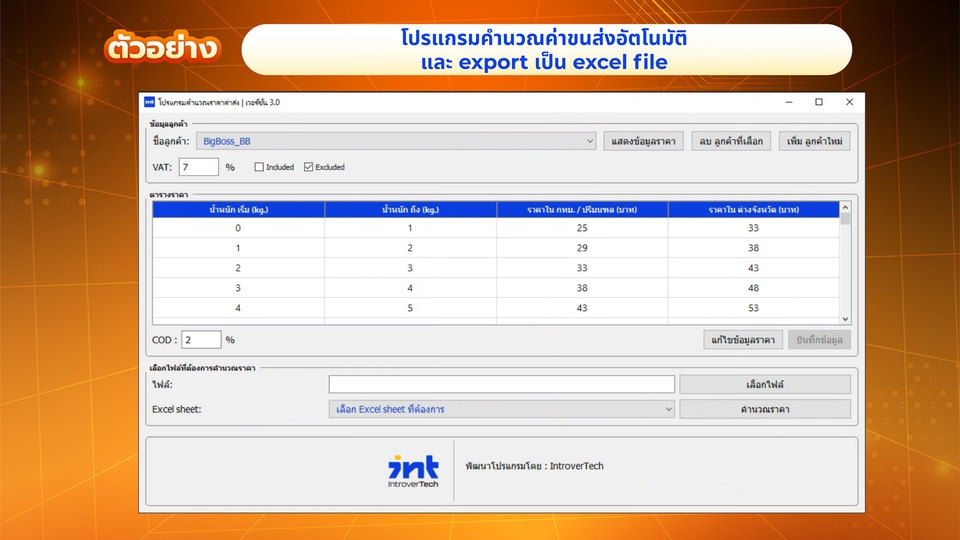Select the provincial price cell 38 in second row
This screenshot has height=540, width=960.
754,248
